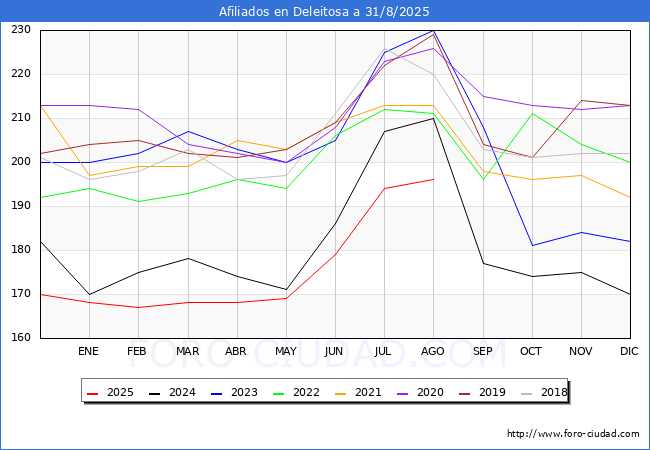Screen dimensions: 650x450
Task: Click the SEP month axis label
Action: tap(483, 351)
